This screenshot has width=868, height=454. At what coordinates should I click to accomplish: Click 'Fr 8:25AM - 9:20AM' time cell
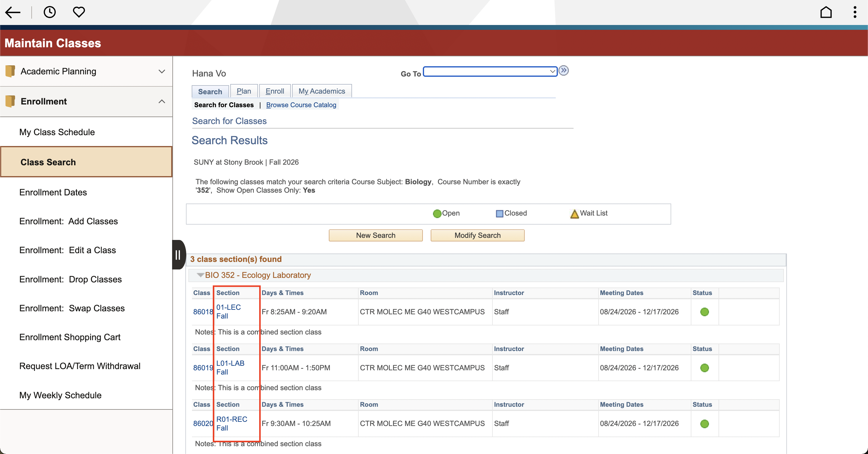294,312
